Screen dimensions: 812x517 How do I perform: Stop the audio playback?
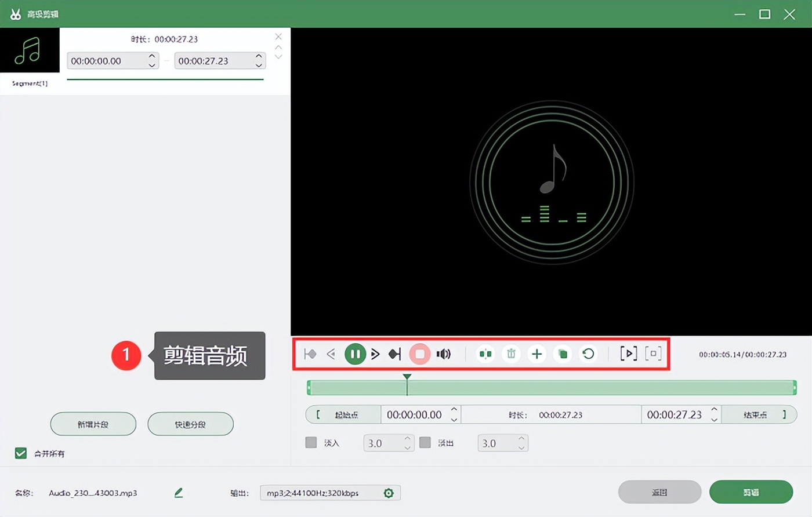click(419, 354)
